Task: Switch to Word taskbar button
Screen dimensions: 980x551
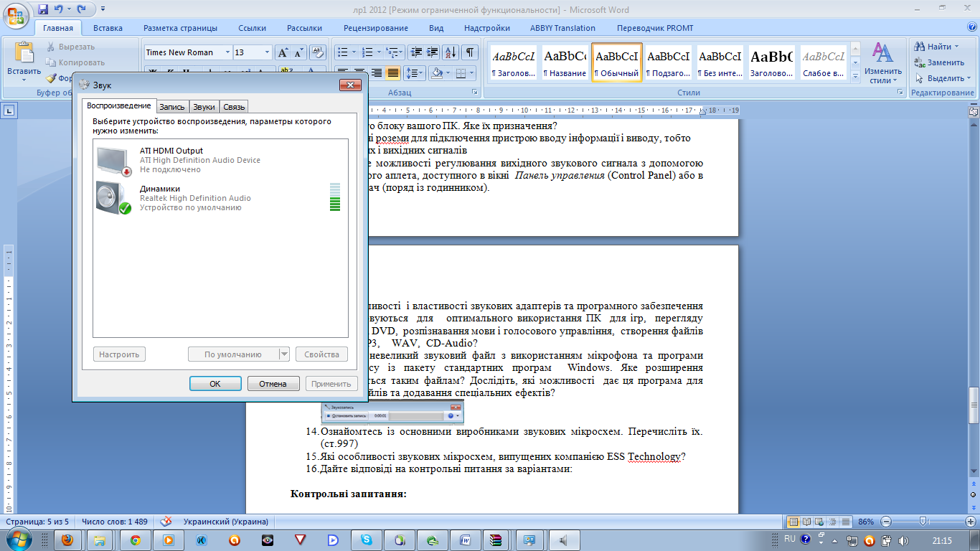Action: tap(465, 540)
